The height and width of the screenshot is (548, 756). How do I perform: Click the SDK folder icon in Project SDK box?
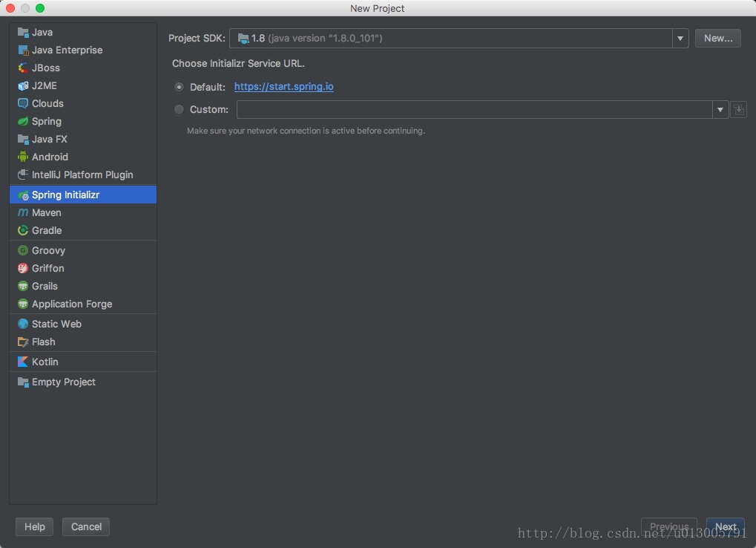click(243, 38)
